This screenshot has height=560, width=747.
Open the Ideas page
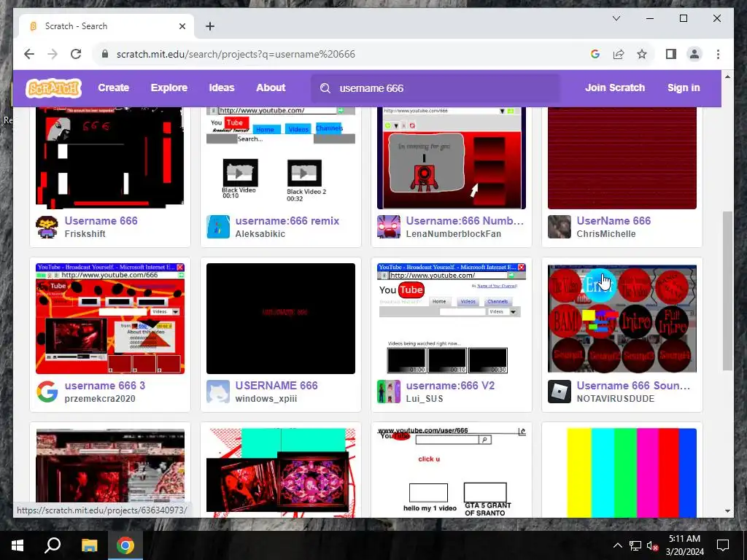pyautogui.click(x=222, y=87)
